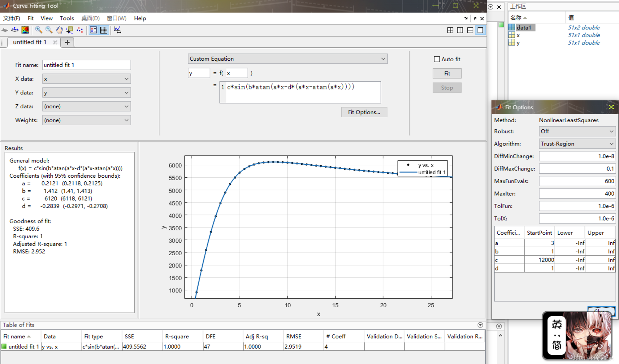
Task: Add a new fit tab with plus
Action: click(x=67, y=42)
